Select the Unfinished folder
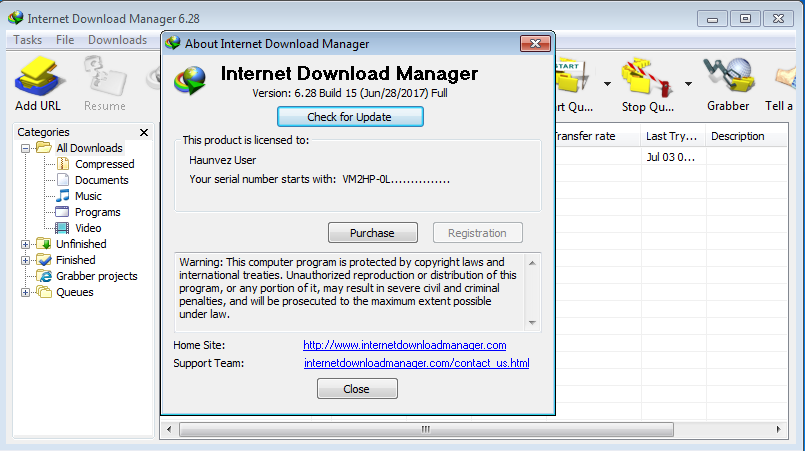This screenshot has height=451, width=805. [81, 244]
